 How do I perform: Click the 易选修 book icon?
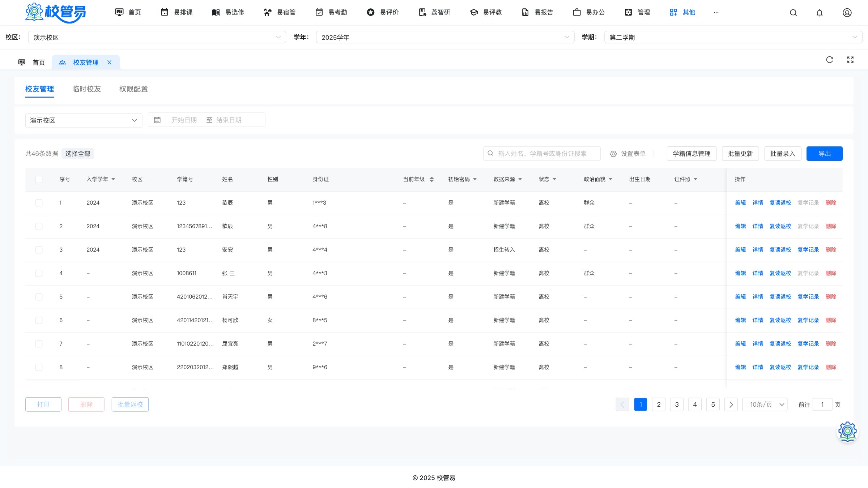[x=216, y=12]
